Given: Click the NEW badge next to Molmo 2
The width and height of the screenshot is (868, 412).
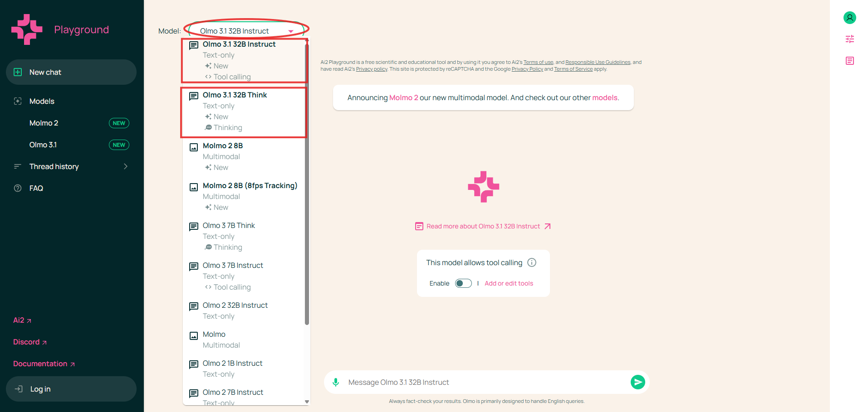Looking at the screenshot, I should click(x=119, y=123).
